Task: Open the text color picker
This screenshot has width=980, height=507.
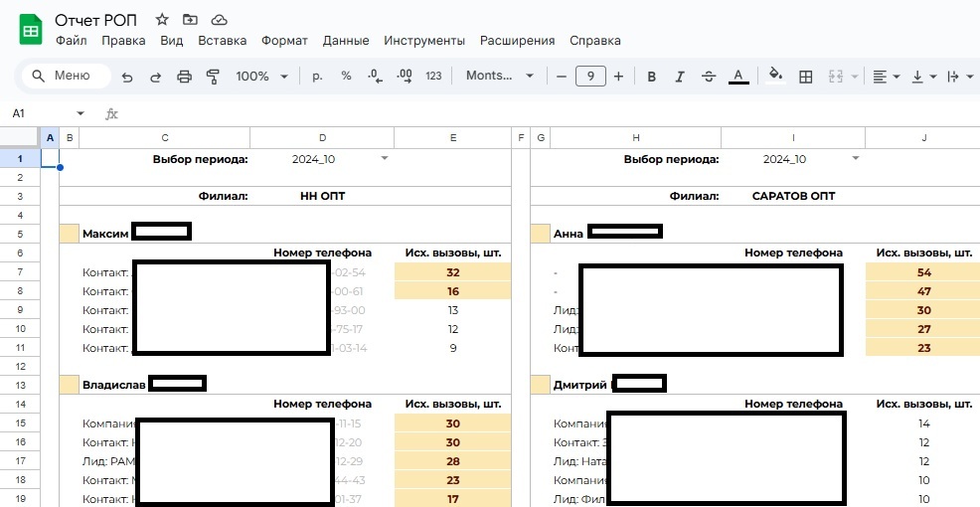Action: 738,77
